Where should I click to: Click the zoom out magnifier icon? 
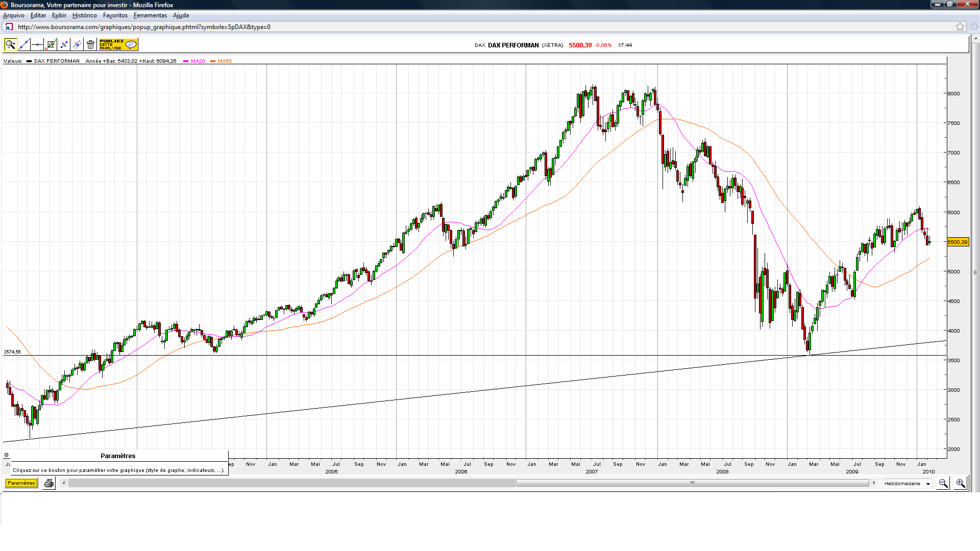(943, 483)
